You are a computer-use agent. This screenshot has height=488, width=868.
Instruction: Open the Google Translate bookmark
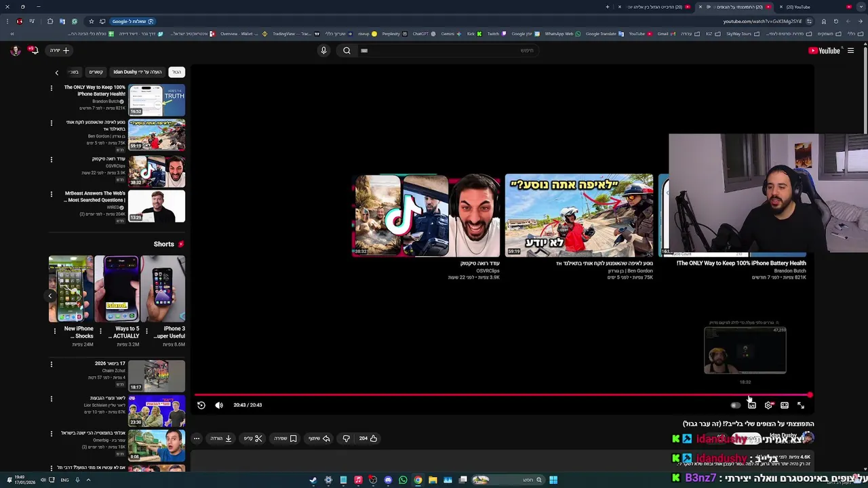604,33
